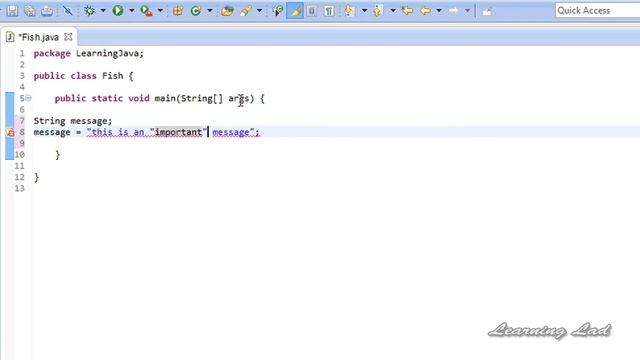Click 'LearningJava;' text on line 1
The image size is (640, 360).
(x=110, y=53)
